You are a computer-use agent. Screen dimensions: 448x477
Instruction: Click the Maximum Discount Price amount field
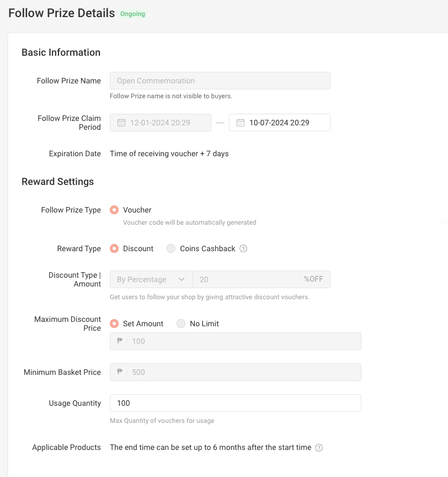point(243,341)
